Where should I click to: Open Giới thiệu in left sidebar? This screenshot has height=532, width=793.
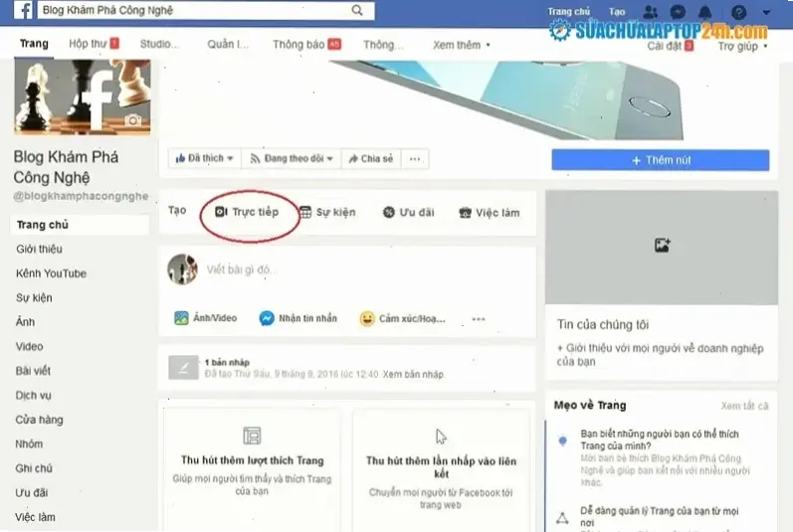[39, 249]
